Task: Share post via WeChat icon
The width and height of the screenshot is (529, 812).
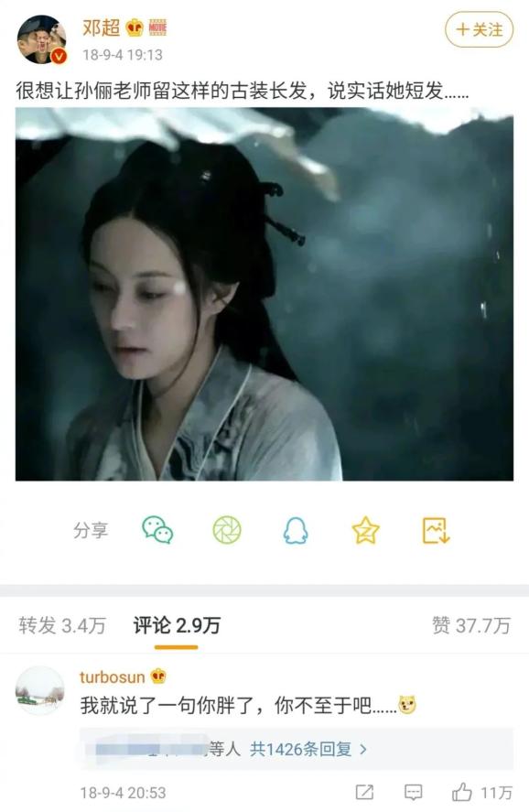Action: [157, 530]
